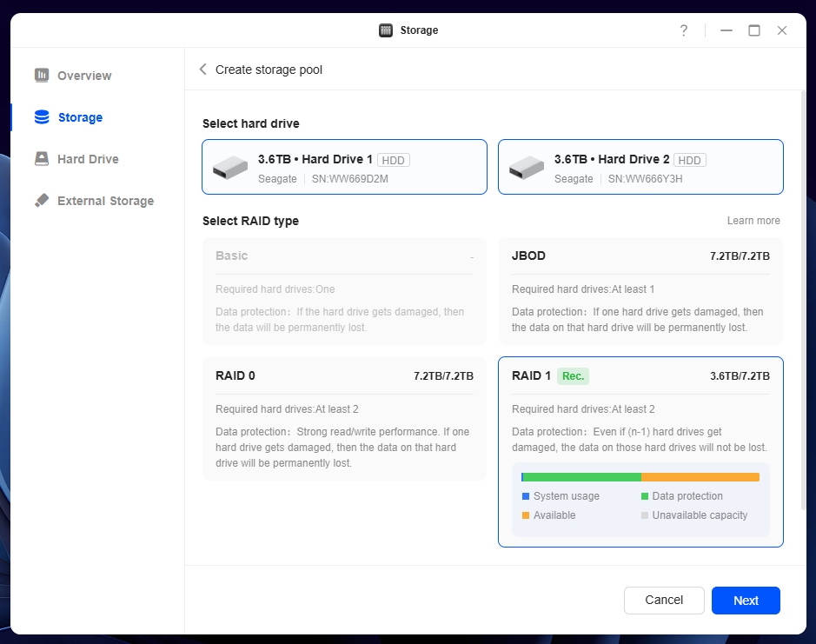
Task: Open help via the question mark icon
Action: click(684, 30)
